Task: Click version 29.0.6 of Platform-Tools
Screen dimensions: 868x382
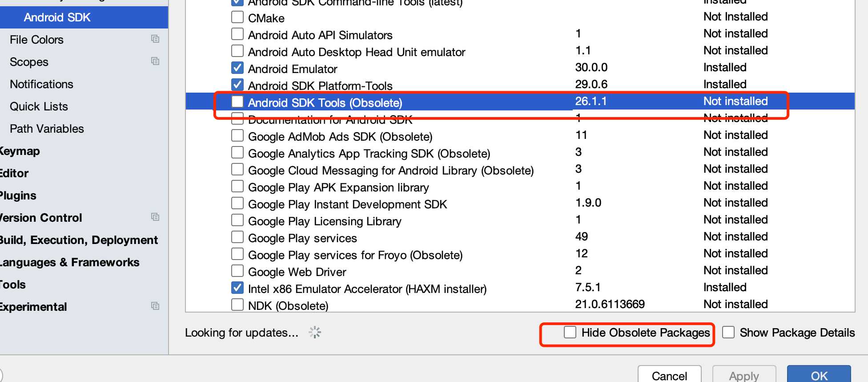Action: tap(591, 84)
